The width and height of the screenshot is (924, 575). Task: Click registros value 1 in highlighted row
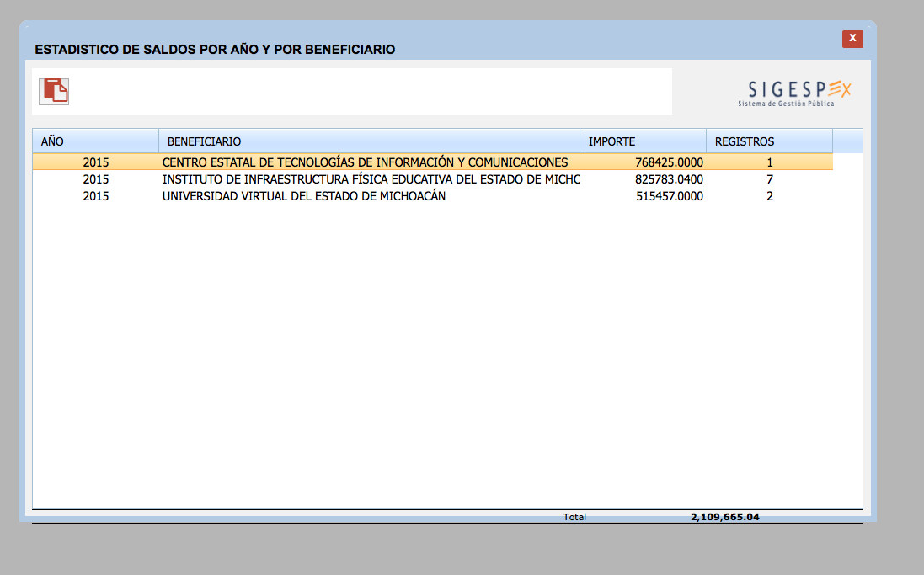point(770,162)
